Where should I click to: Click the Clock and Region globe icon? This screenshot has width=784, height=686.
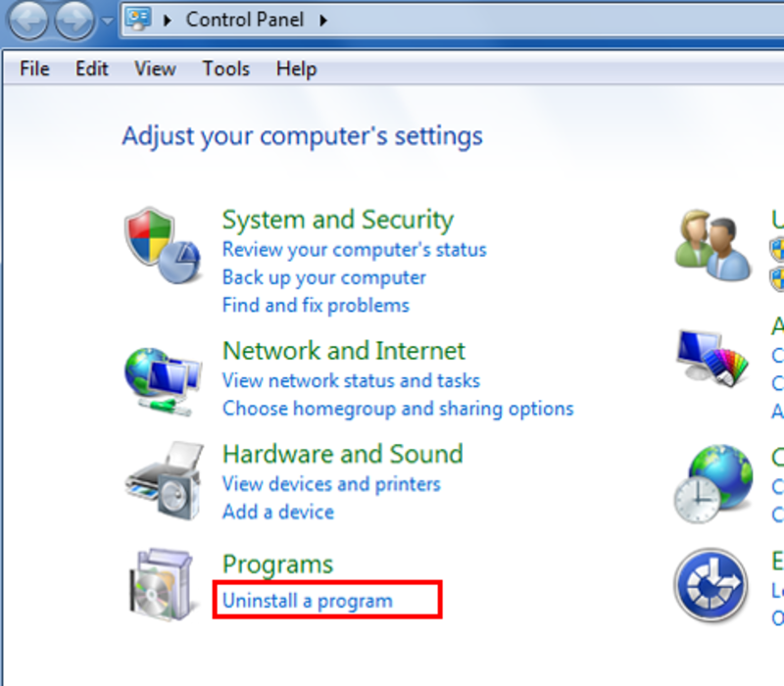click(712, 483)
